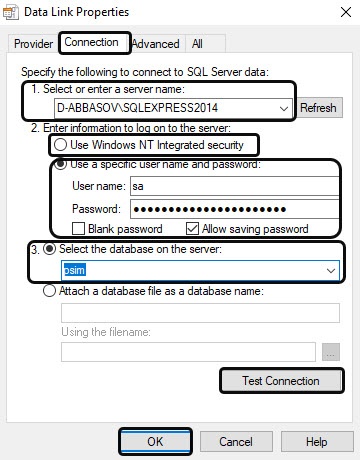
Task: Select the Connection tab
Action: pyautogui.click(x=91, y=42)
